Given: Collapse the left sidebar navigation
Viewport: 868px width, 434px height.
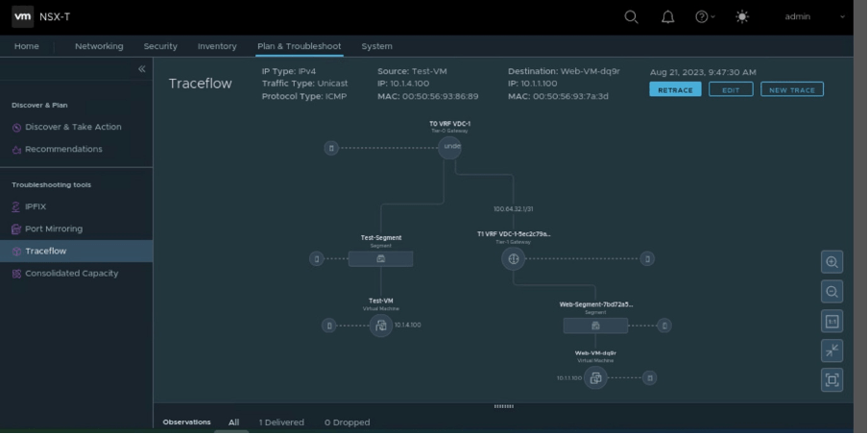Looking at the screenshot, I should (x=141, y=69).
